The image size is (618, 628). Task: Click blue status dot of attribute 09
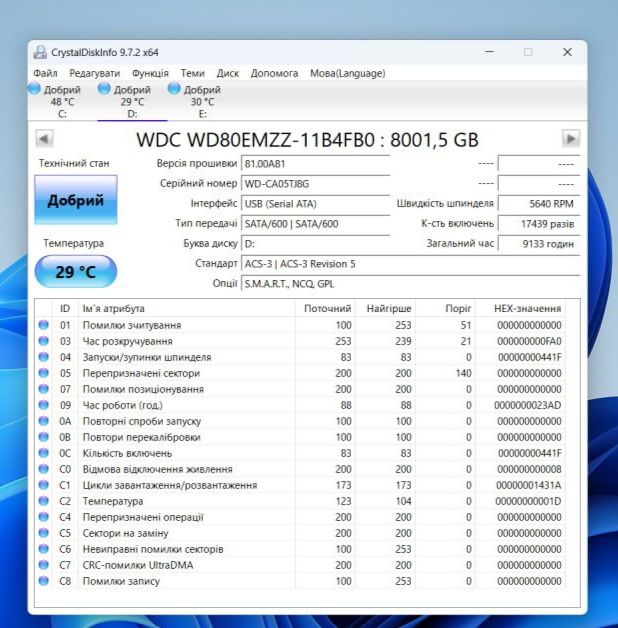tap(44, 405)
